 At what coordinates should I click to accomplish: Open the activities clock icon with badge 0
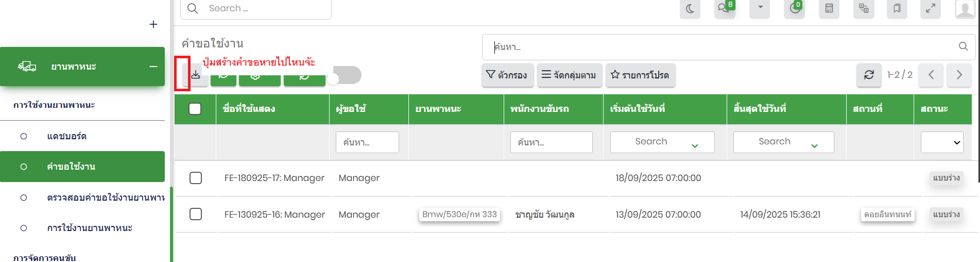point(794,9)
